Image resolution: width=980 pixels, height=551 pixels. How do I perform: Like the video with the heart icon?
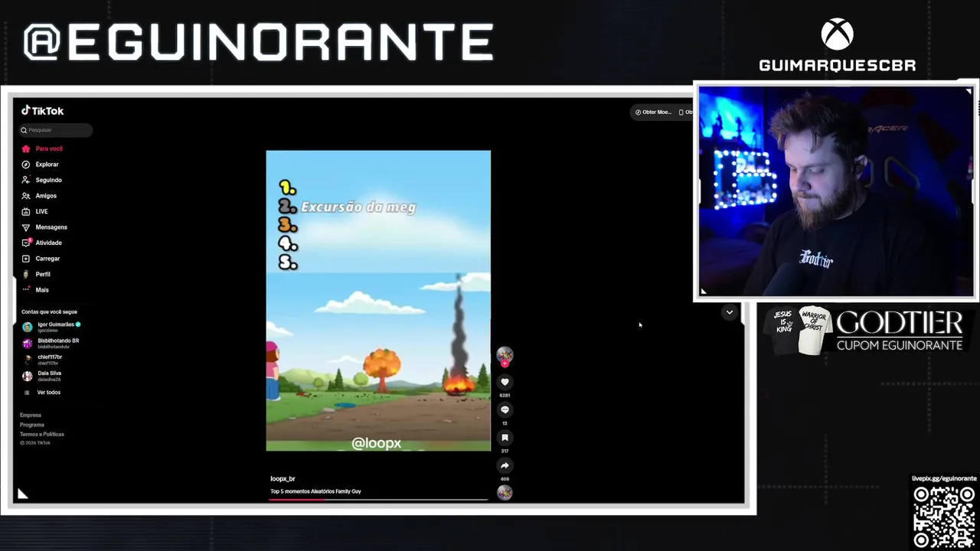click(505, 382)
